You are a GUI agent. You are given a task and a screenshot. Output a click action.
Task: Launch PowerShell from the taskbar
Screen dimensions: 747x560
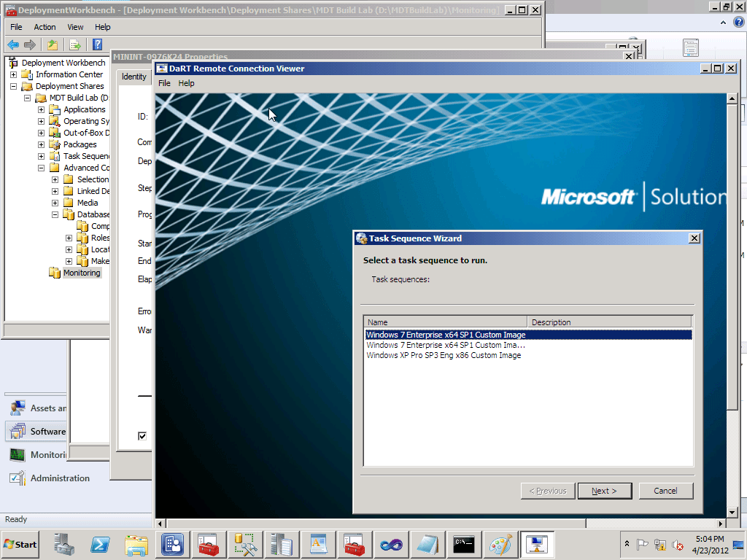[99, 544]
